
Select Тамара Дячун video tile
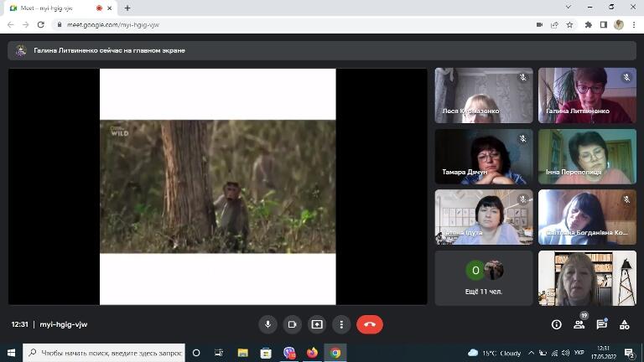(484, 157)
